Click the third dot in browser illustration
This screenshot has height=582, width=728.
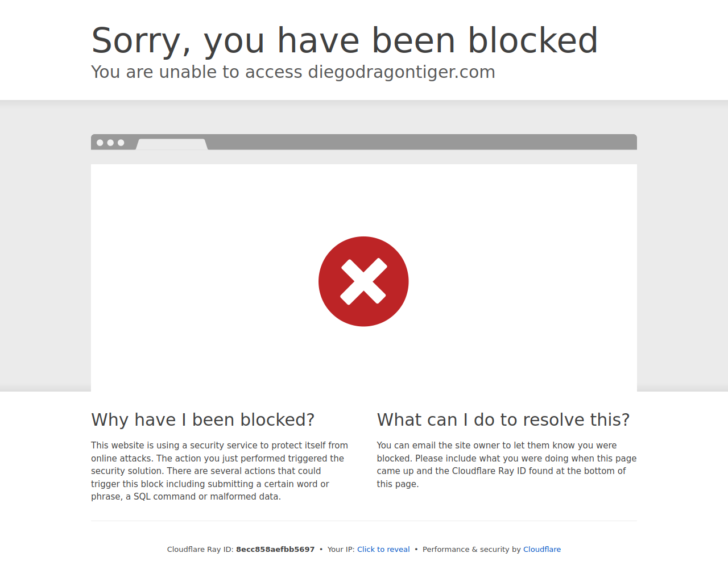[121, 143]
